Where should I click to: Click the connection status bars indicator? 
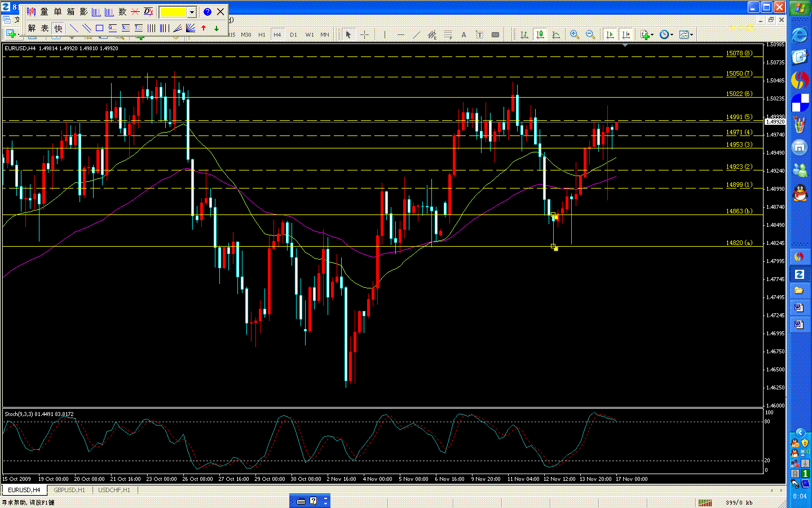(x=705, y=502)
